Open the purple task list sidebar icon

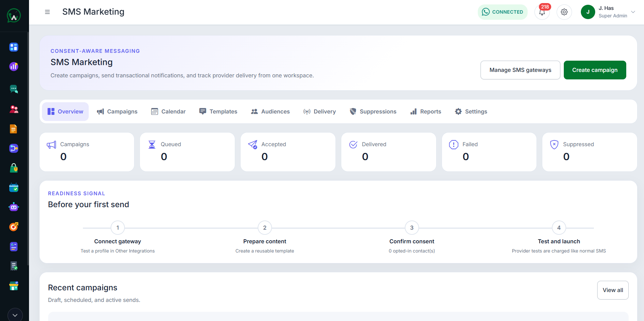point(14,247)
